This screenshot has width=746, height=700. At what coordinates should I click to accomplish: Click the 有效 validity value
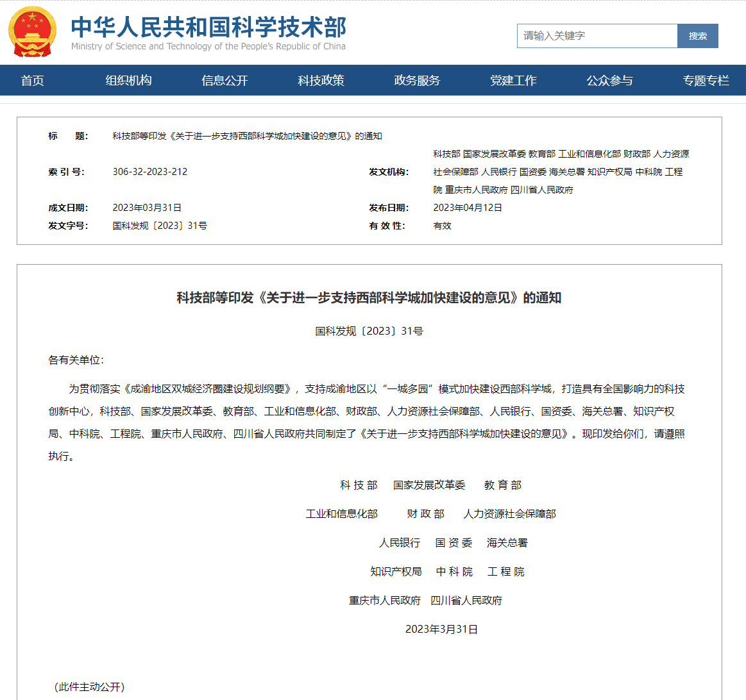pyautogui.click(x=442, y=226)
